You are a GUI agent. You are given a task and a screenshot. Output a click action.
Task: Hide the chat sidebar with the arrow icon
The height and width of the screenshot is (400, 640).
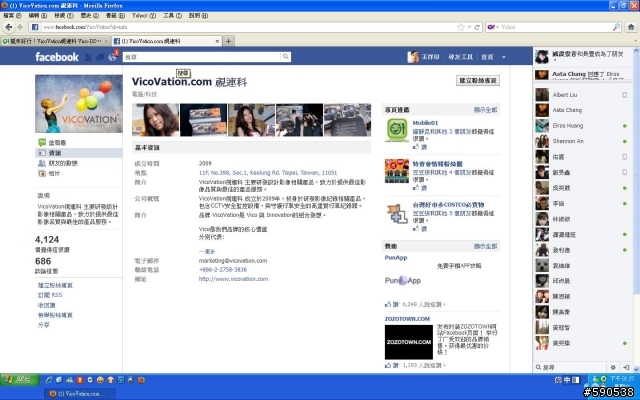click(x=626, y=367)
